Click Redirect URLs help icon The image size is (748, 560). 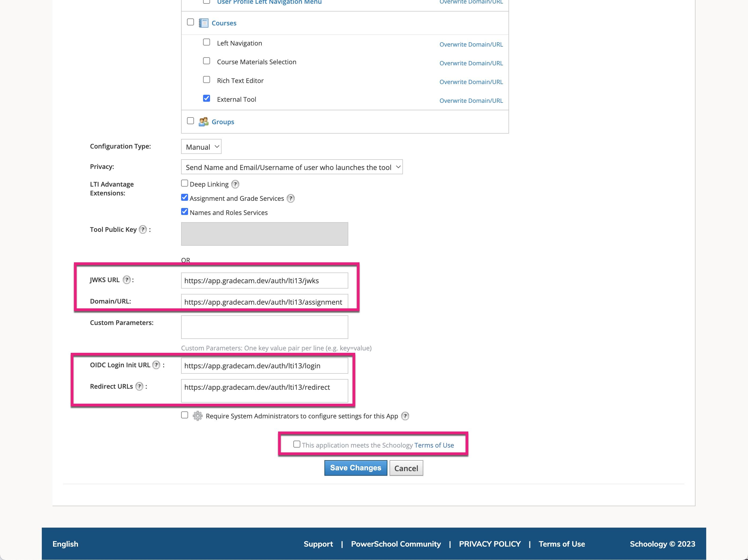pyautogui.click(x=139, y=386)
